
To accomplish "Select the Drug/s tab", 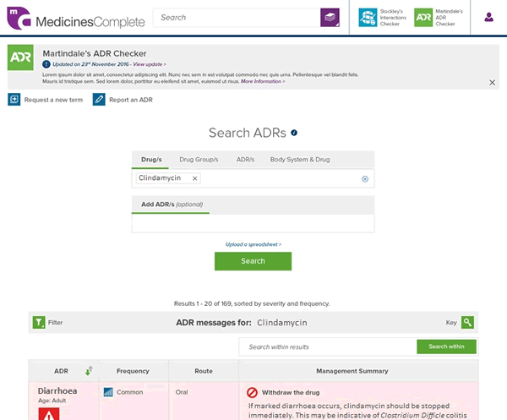I will point(151,160).
